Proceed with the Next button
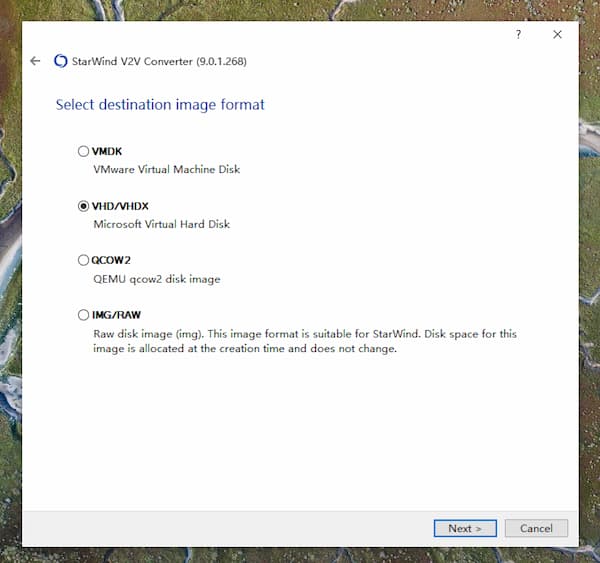The width and height of the screenshot is (600, 563). 465,528
